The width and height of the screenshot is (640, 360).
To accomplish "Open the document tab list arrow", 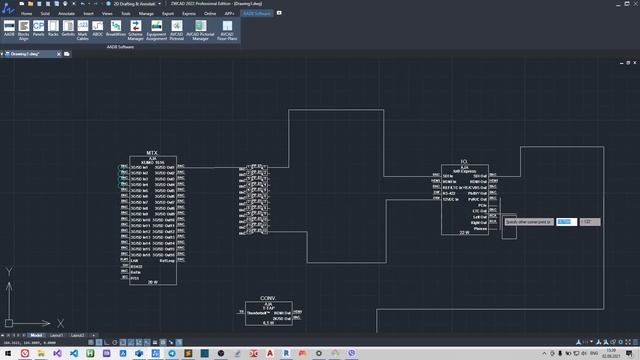I will coord(2,54).
